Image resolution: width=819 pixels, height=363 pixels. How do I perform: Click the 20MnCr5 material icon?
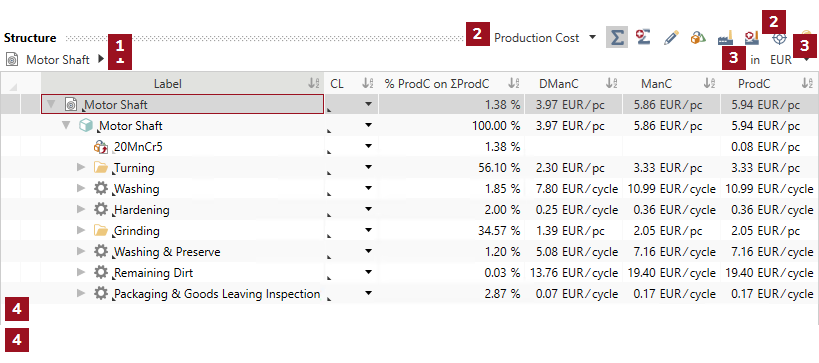pyautogui.click(x=100, y=147)
